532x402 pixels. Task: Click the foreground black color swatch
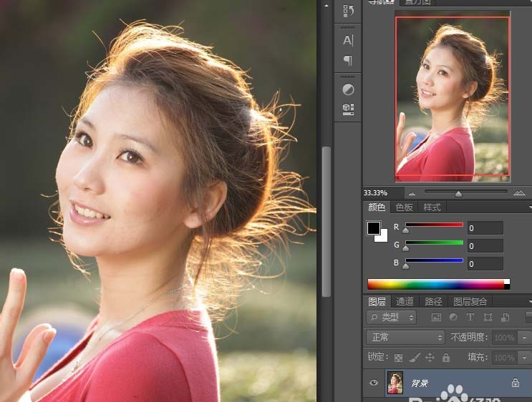coord(374,228)
